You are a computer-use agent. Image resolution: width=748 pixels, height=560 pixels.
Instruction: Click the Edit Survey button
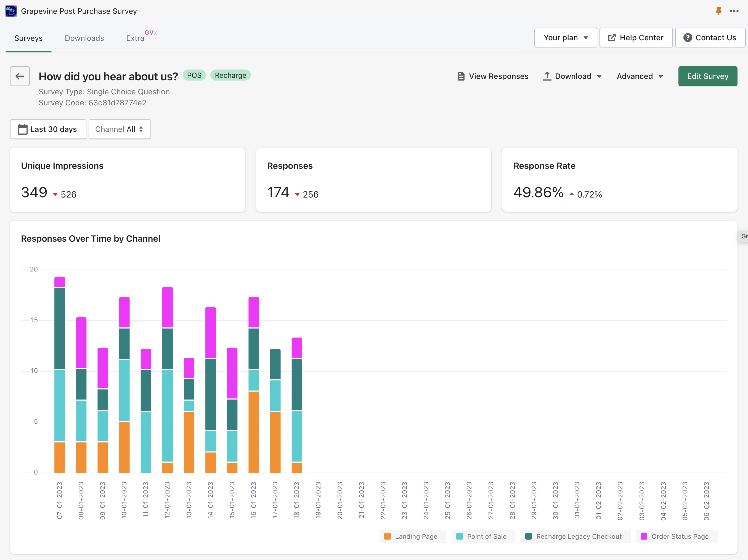[707, 76]
